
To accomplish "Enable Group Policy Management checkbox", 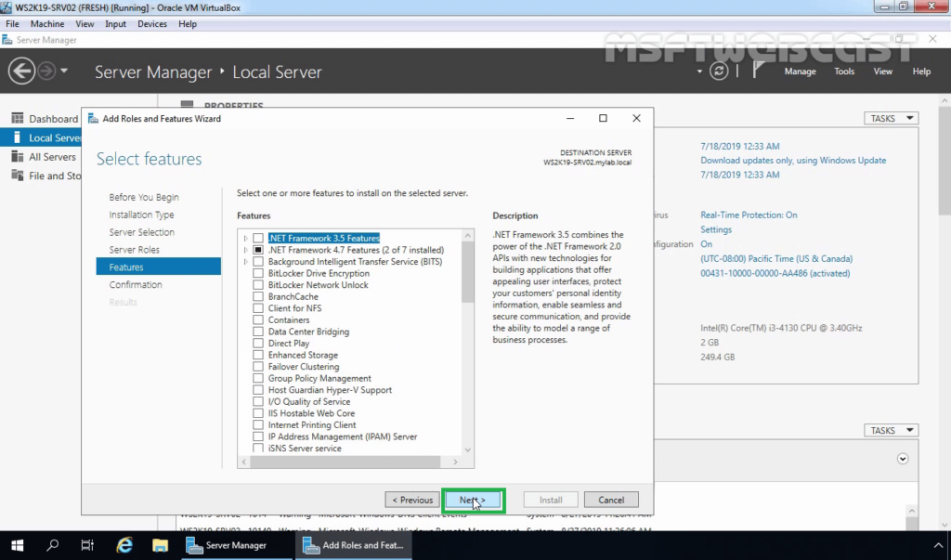I will pos(258,378).
